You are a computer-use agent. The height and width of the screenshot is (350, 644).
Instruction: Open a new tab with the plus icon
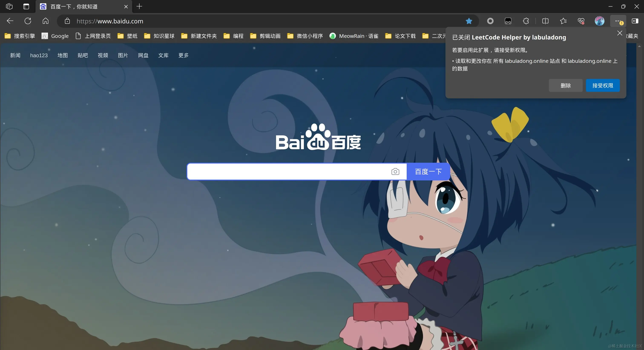pyautogui.click(x=139, y=7)
